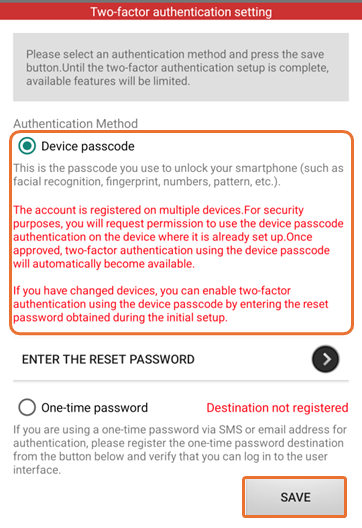The image size is (362, 528).
Task: Click the Device passcode label
Action: (88, 146)
